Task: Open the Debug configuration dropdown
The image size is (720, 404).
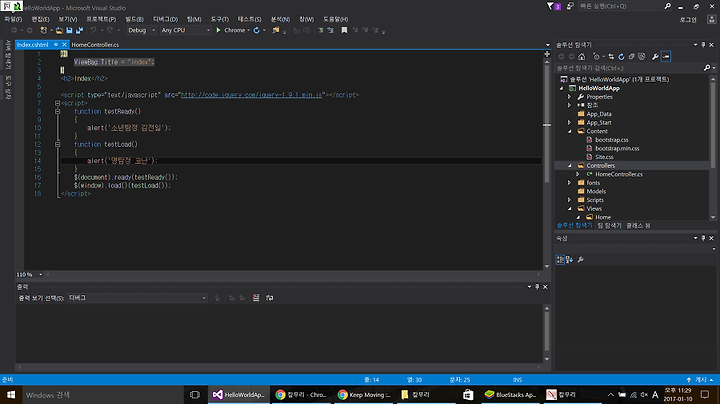Action: pos(141,30)
